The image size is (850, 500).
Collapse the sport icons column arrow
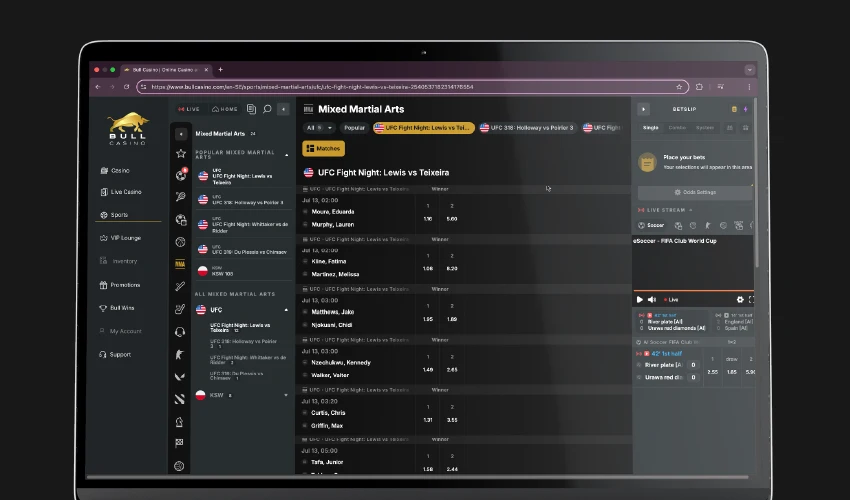click(x=181, y=133)
